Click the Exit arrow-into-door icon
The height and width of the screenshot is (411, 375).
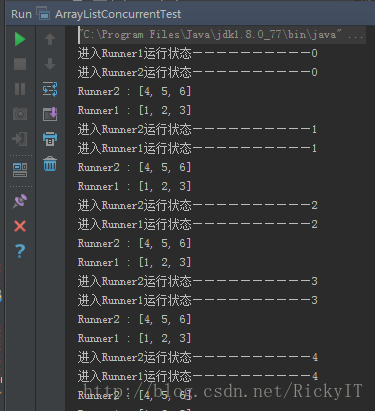click(19, 139)
